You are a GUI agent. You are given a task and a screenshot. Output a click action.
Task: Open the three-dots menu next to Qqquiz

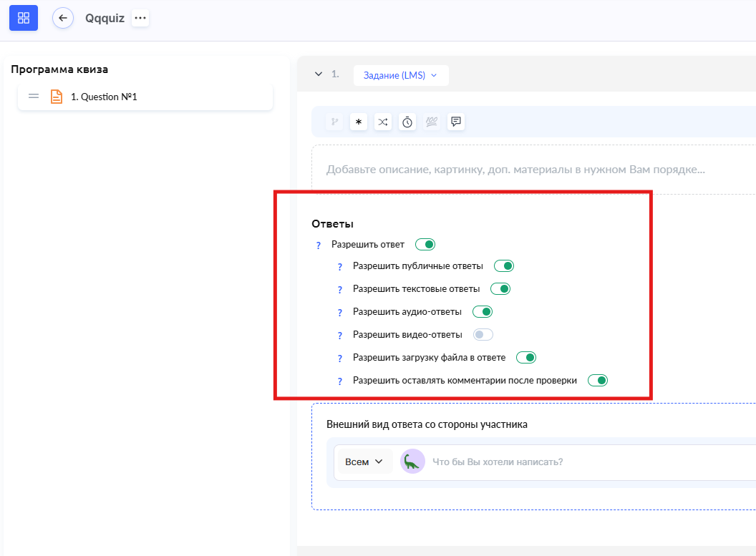(140, 18)
